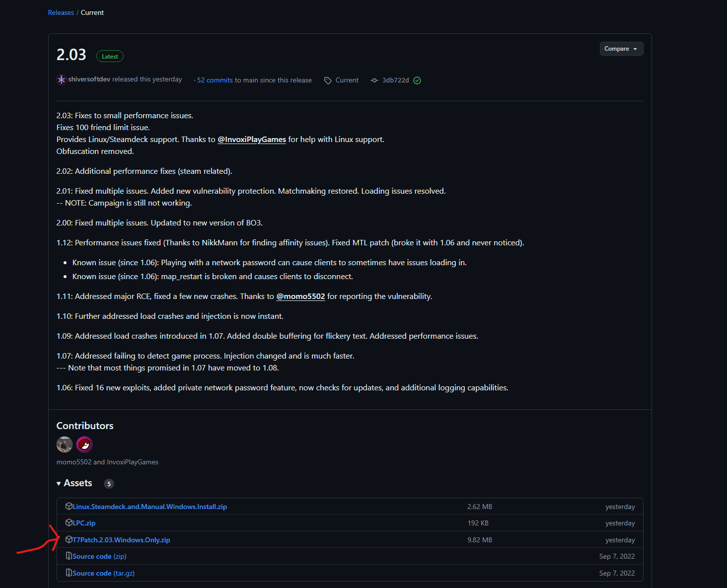Viewport: 727px width, 588px height.
Task: Click file icon beside Source code (tar.gz)
Action: click(x=69, y=573)
